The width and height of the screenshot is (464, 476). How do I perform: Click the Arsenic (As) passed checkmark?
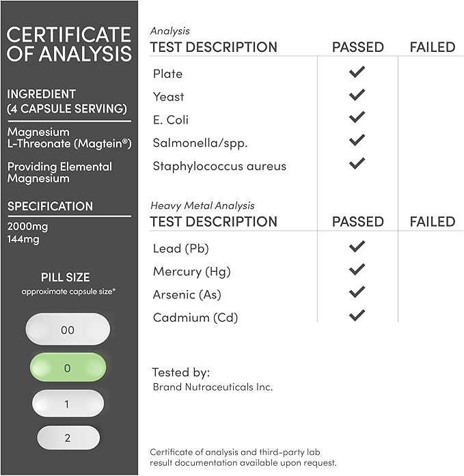(357, 292)
